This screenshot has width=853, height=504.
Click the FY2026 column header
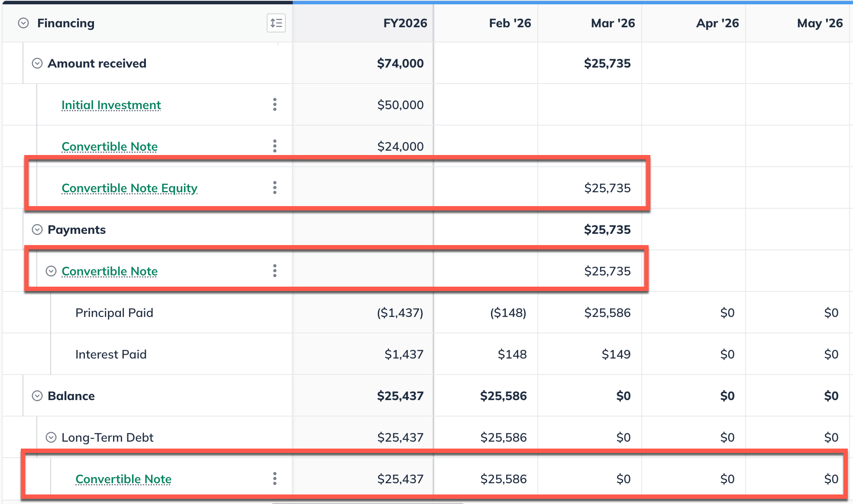coord(405,23)
